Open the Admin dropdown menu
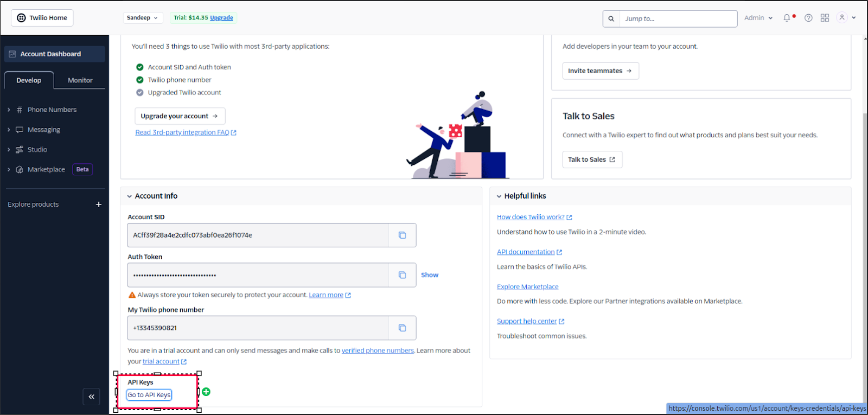868x415 pixels. click(x=758, y=18)
